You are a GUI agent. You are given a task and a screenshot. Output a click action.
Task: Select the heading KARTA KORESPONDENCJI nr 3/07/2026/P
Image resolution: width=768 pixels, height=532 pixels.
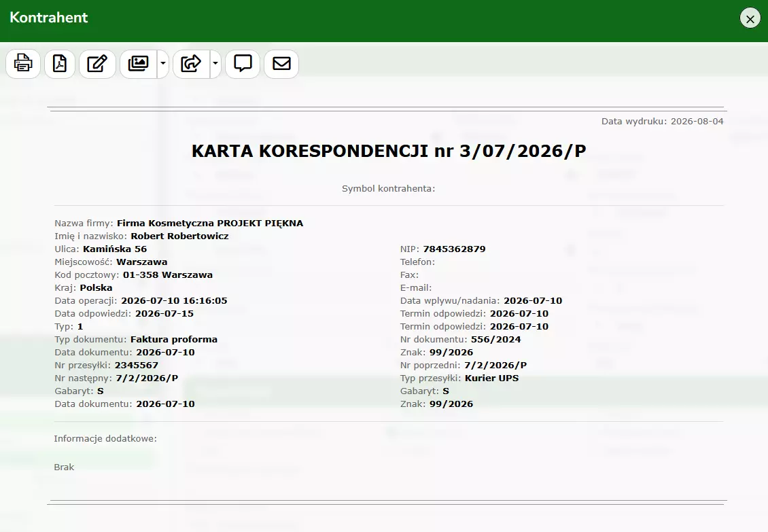pos(388,151)
